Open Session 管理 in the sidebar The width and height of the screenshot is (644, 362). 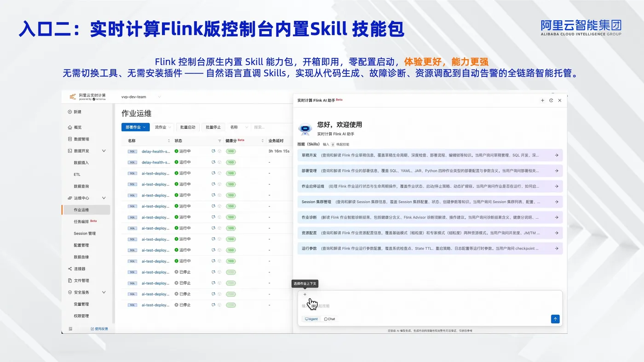[x=85, y=233]
